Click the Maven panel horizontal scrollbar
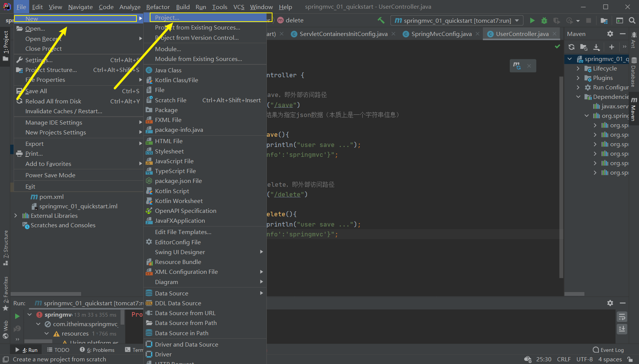Screen dimensions: 639x364 pyautogui.click(x=574, y=294)
